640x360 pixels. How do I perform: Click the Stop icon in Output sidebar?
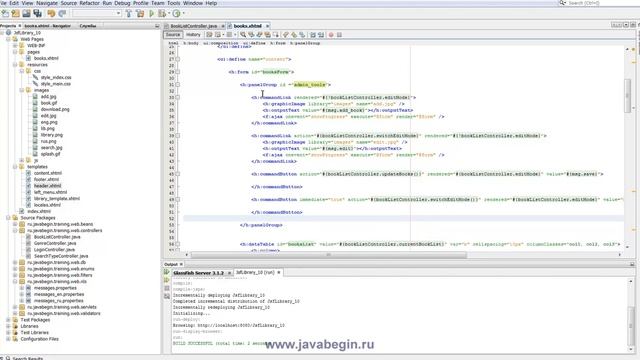tap(167, 288)
